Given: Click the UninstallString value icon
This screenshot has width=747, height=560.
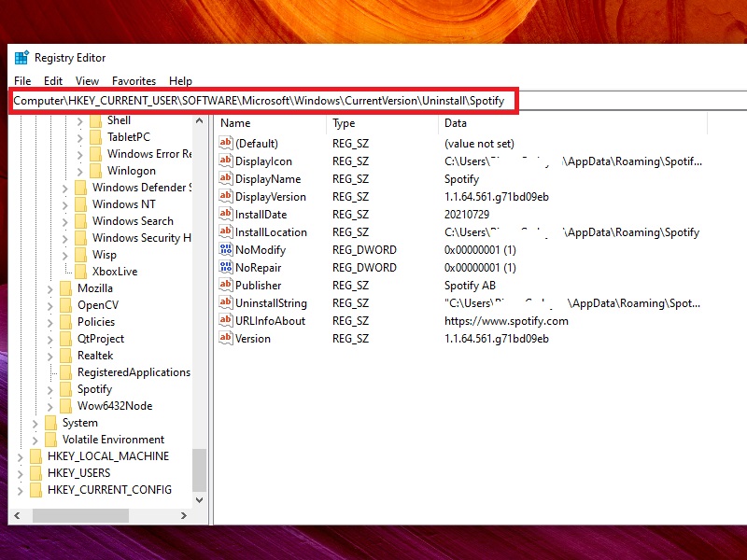Looking at the screenshot, I should click(x=225, y=302).
